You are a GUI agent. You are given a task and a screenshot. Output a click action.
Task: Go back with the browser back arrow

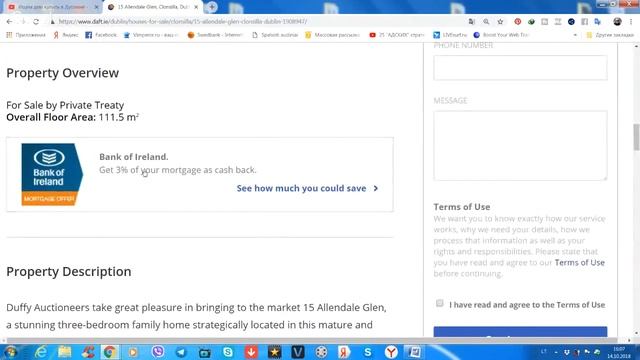coord(9,22)
